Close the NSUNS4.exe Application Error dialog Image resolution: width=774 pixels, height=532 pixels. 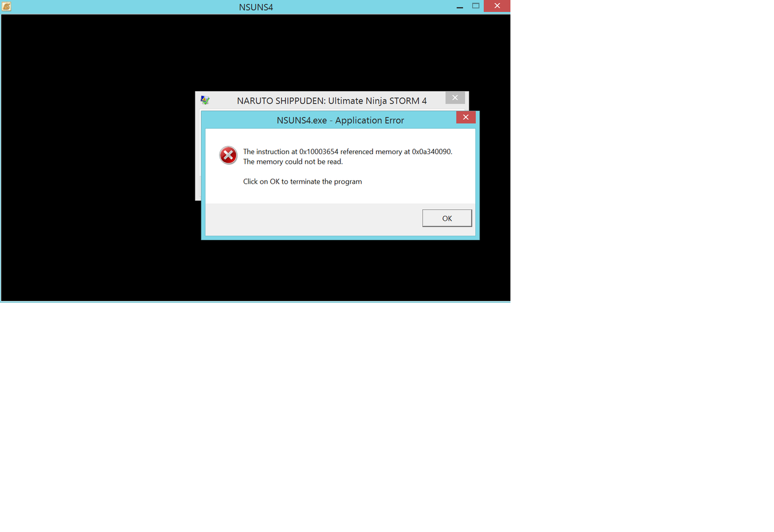(x=466, y=117)
